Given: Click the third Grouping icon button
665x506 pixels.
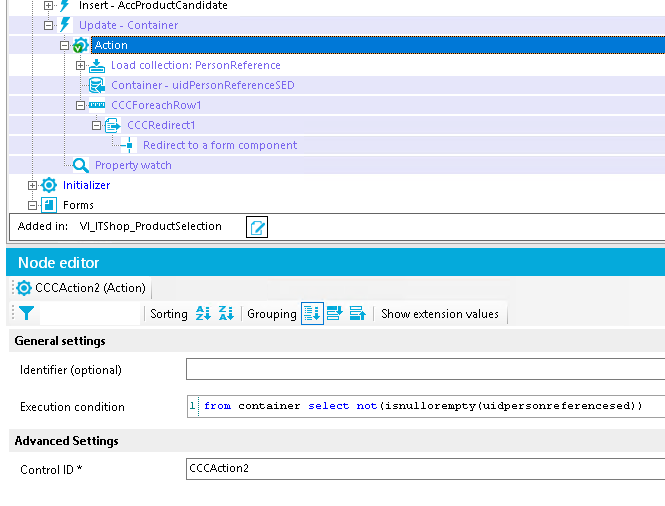Looking at the screenshot, I should click(358, 313).
